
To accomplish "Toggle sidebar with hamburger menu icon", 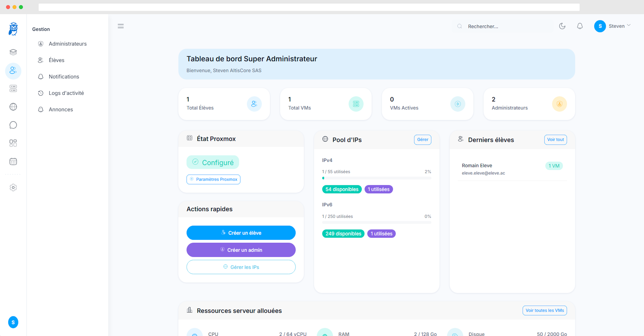I will (121, 26).
